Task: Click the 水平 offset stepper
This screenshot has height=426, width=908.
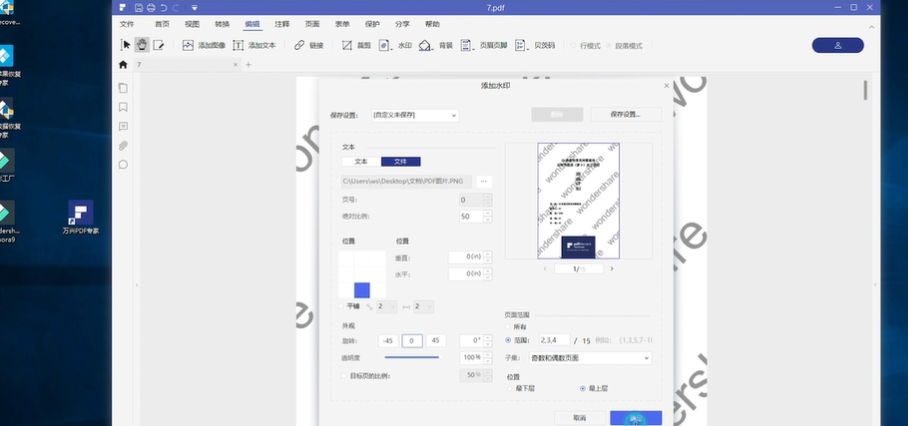Action: click(x=488, y=274)
